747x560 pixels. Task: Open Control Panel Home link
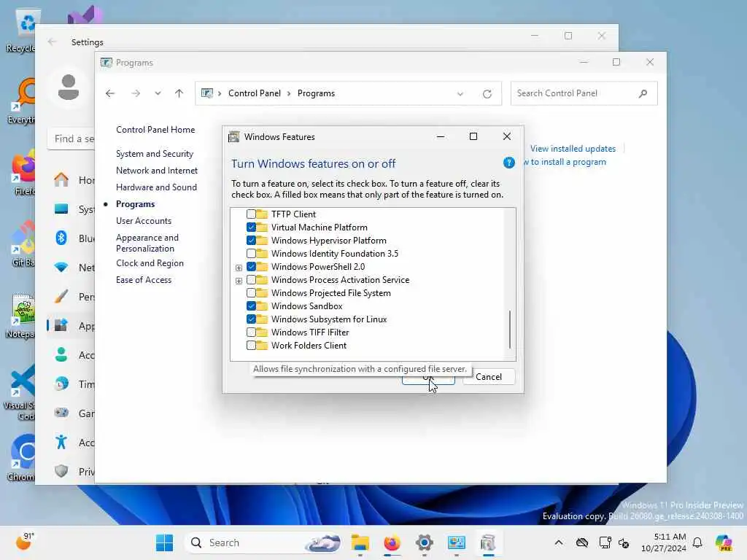click(155, 130)
